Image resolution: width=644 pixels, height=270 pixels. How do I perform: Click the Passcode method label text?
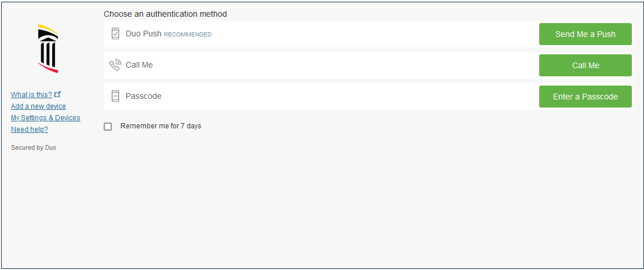pos(144,97)
